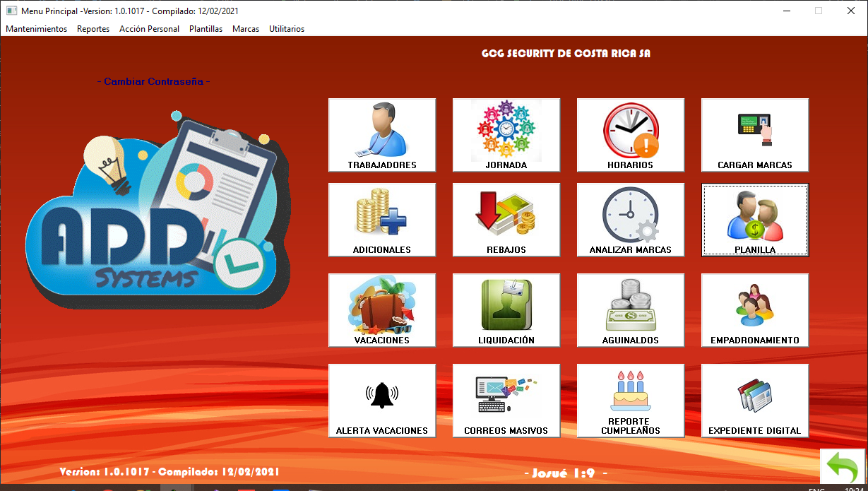The height and width of the screenshot is (491, 868).
Task: Launch the Liquidación module
Action: tap(506, 310)
